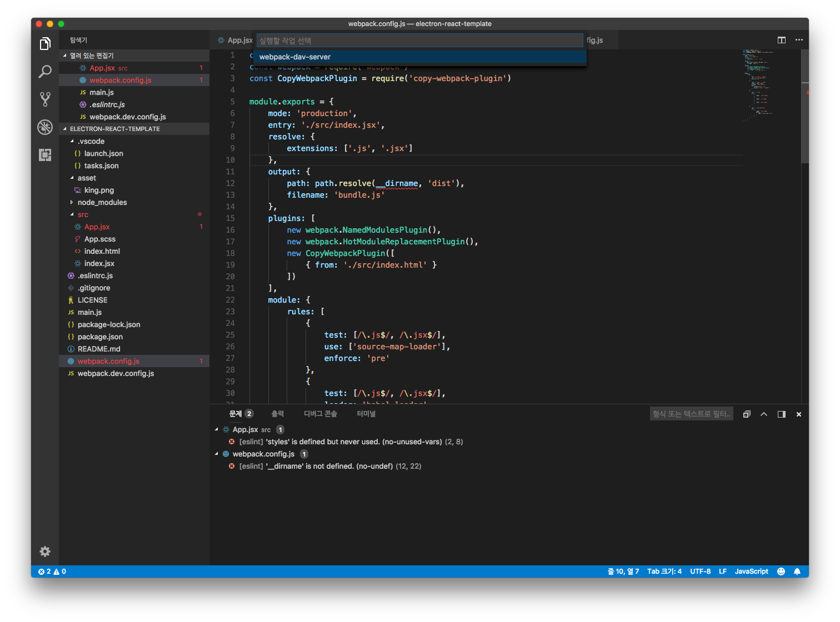This screenshot has width=840, height=622.
Task: Collapse all in the problems panel
Action: 747,414
